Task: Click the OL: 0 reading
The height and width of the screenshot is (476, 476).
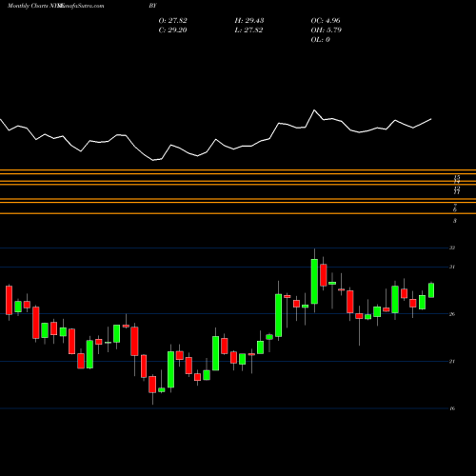Action: click(x=321, y=40)
